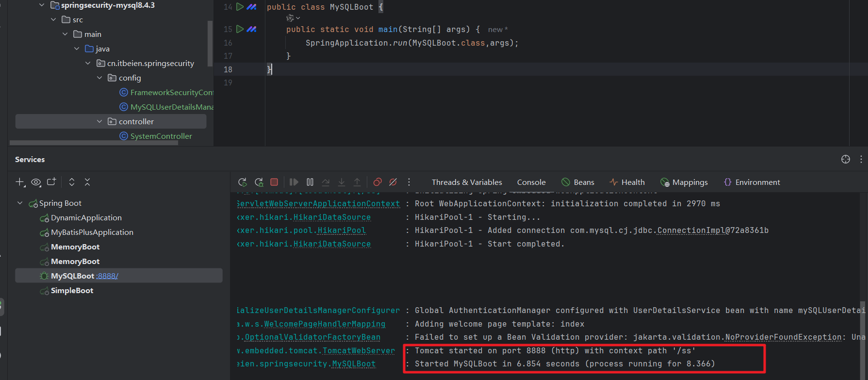Select SimpleBoot service
The image size is (868, 380).
[72, 290]
